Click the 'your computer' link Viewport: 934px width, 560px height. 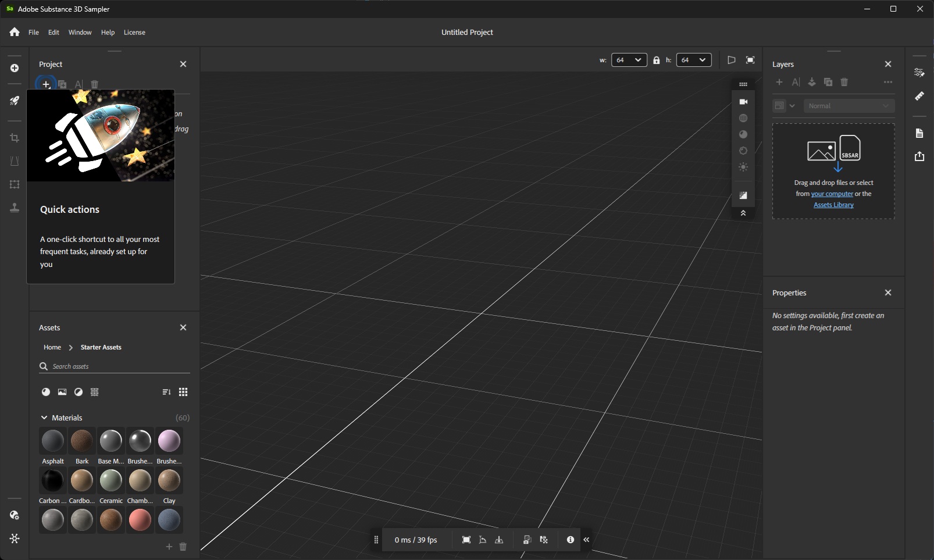click(x=832, y=194)
